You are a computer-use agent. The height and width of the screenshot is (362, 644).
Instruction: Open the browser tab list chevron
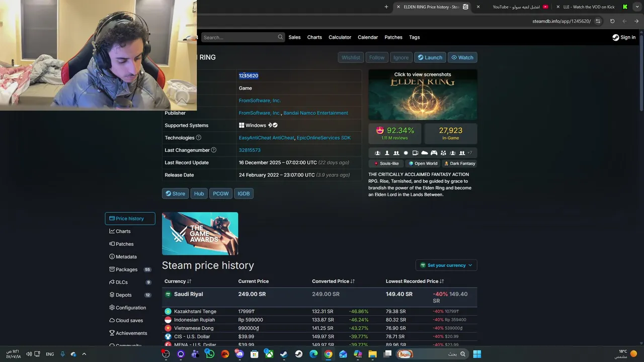pos(636,7)
